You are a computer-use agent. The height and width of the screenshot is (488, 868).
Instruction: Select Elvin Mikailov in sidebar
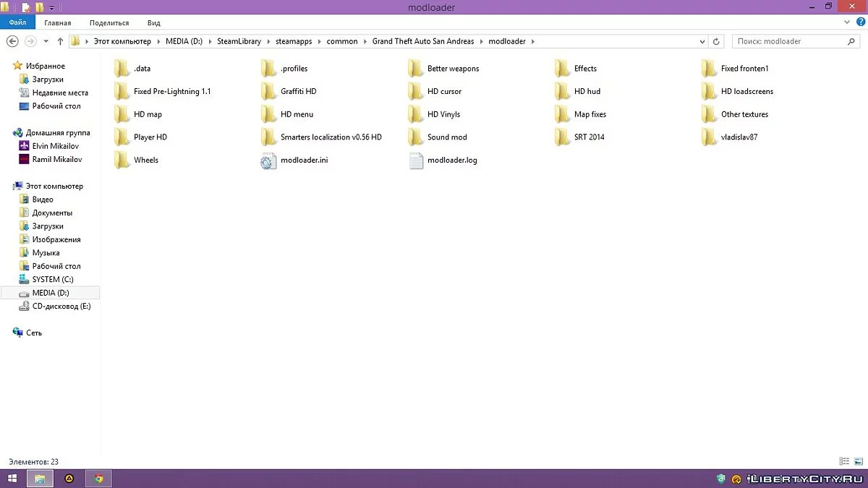tap(56, 146)
